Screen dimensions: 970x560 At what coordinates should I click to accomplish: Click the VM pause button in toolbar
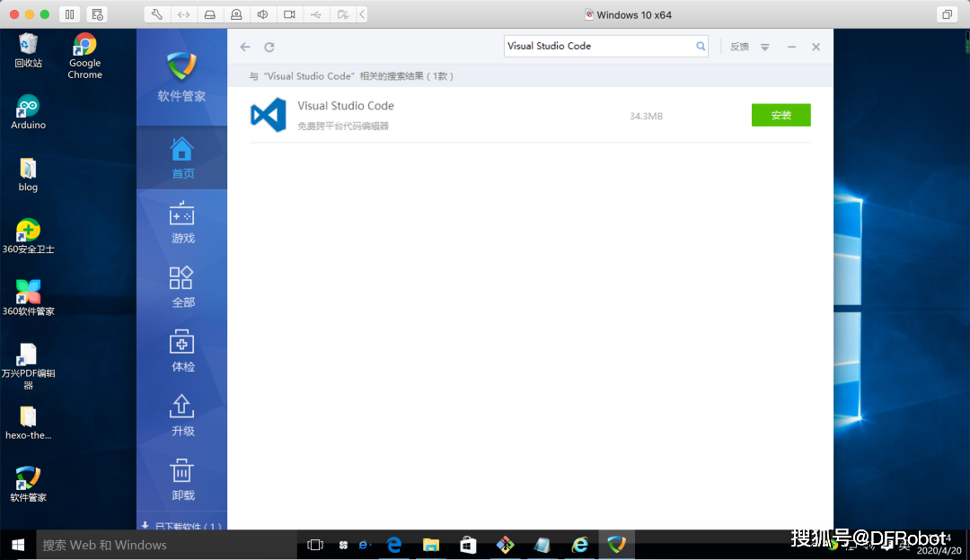69,14
